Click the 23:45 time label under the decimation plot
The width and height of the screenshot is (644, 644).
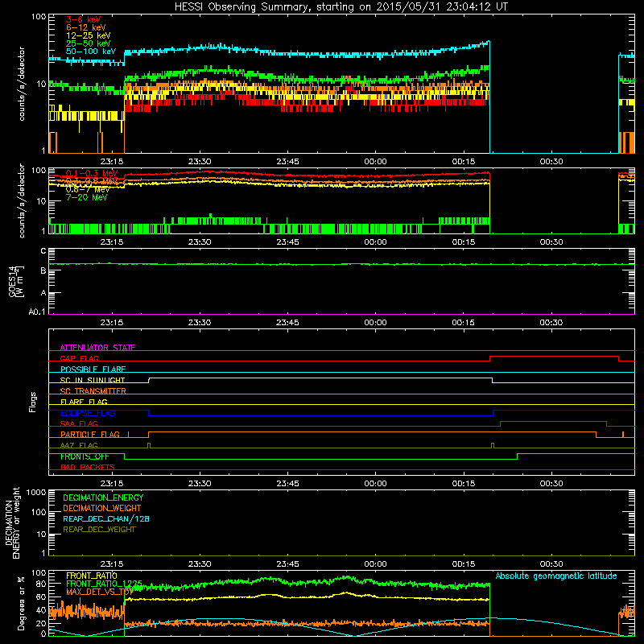coord(287,564)
